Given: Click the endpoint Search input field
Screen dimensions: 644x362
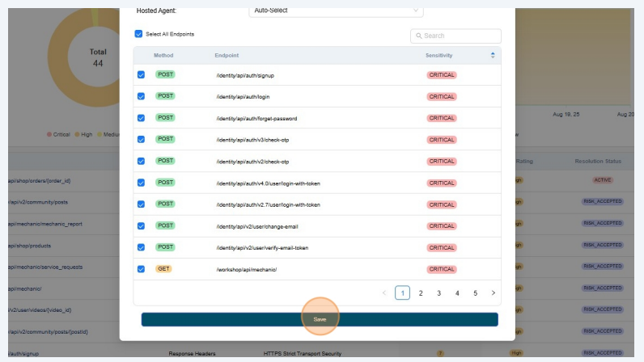Looking at the screenshot, I should click(460, 36).
